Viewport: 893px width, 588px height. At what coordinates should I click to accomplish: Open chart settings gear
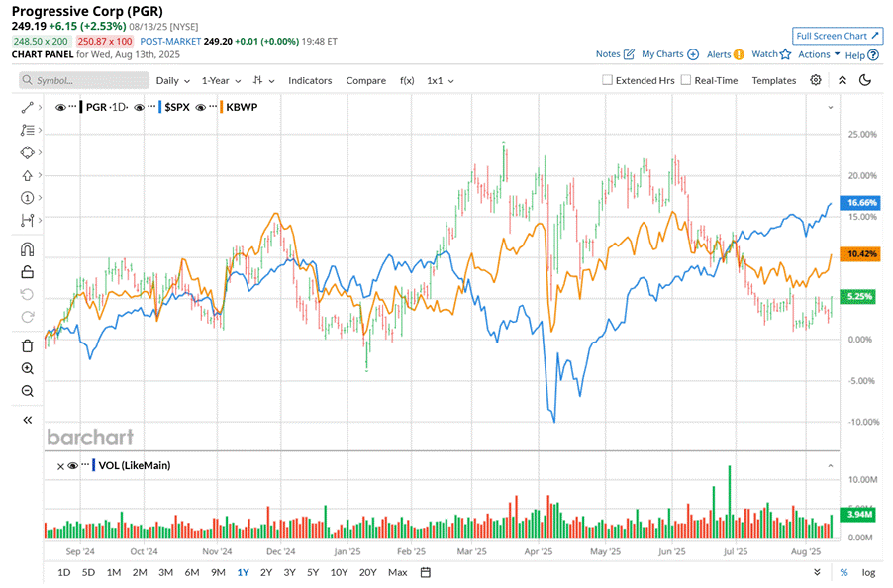[816, 80]
